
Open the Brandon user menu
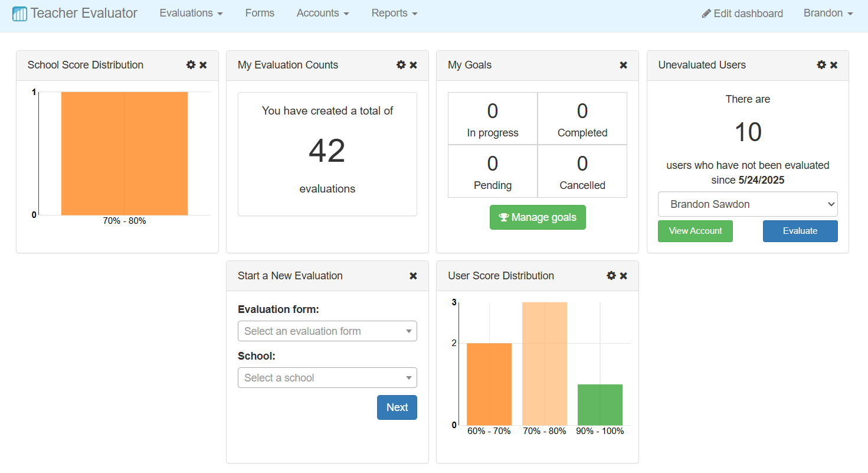click(x=828, y=13)
